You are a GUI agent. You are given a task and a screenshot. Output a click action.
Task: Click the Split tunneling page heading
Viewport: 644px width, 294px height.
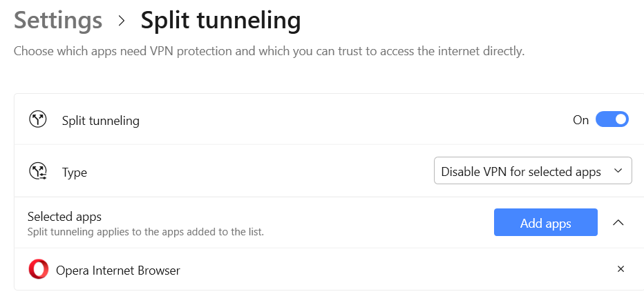(x=220, y=21)
